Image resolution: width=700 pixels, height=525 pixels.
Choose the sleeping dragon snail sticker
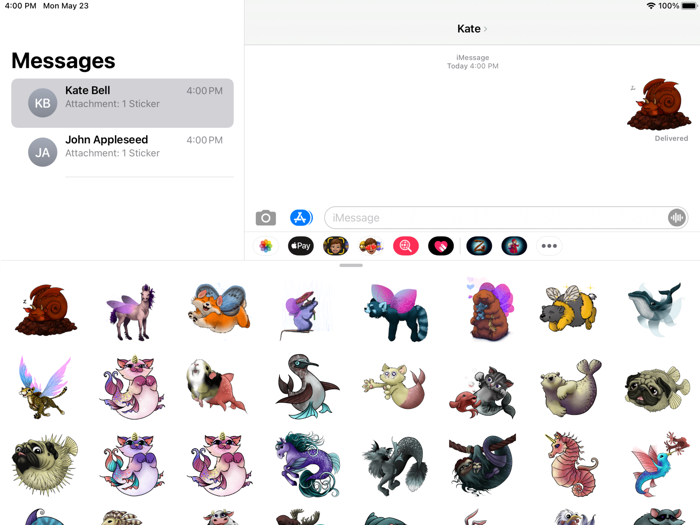click(x=45, y=310)
